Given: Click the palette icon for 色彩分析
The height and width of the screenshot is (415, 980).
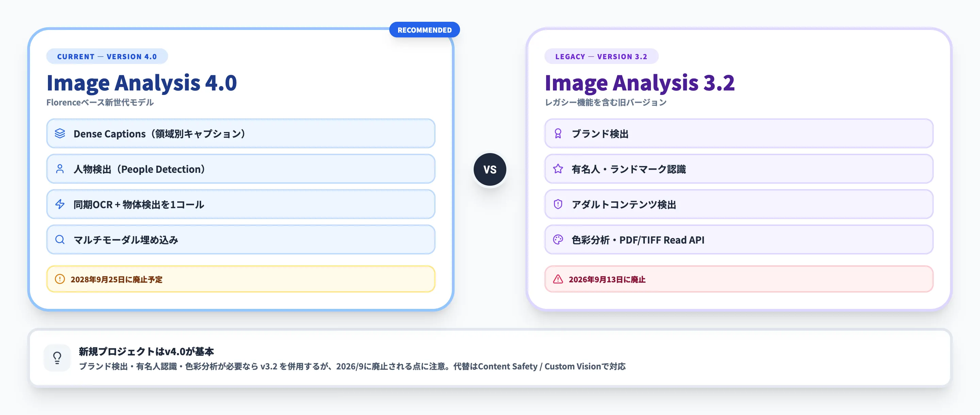Looking at the screenshot, I should point(558,239).
